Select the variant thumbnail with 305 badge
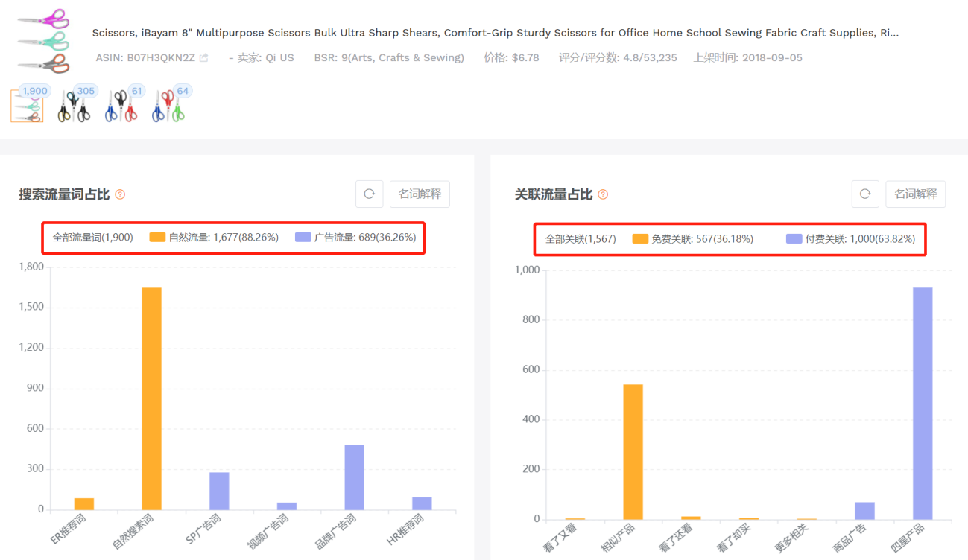 click(74, 106)
